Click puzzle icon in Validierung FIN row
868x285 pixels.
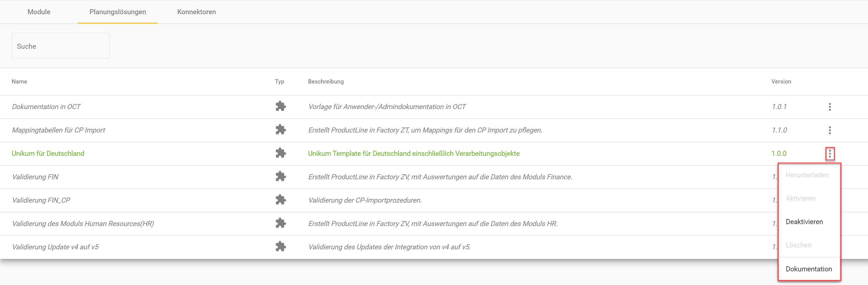[280, 177]
